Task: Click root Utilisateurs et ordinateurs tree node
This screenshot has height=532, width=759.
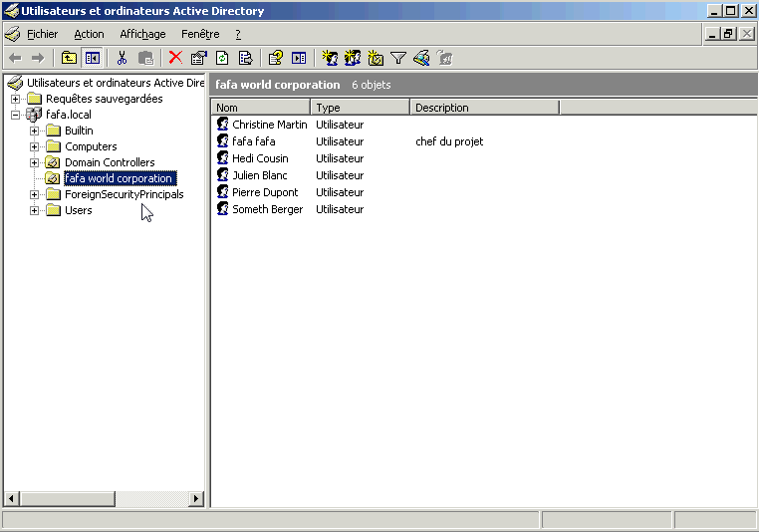Action: (x=116, y=83)
